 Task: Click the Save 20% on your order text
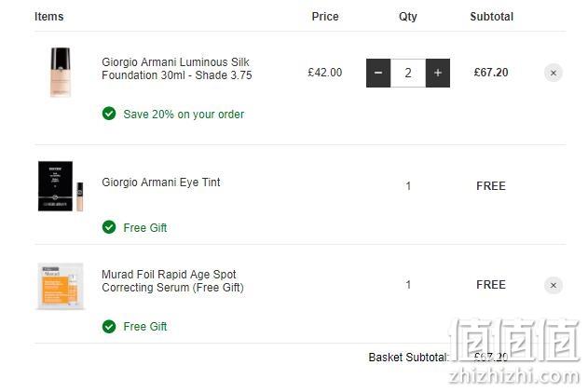[x=184, y=114]
